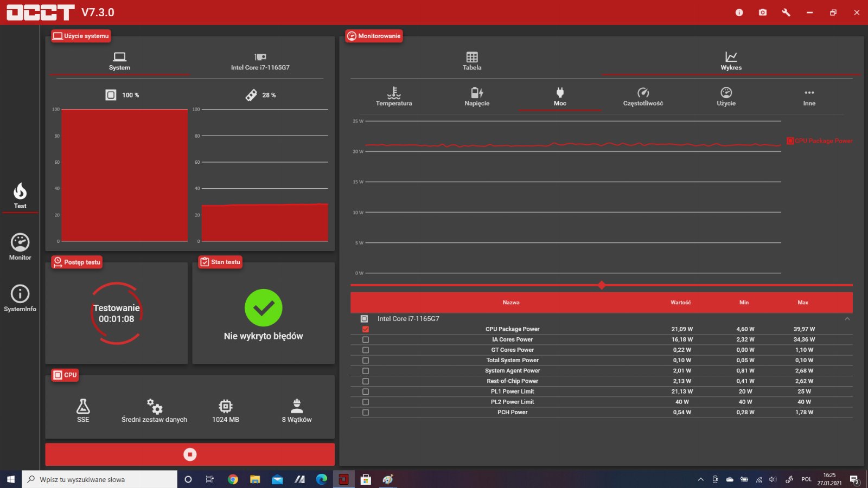Open Mail app from taskbar
Viewport: 868px width, 488px height.
click(277, 479)
